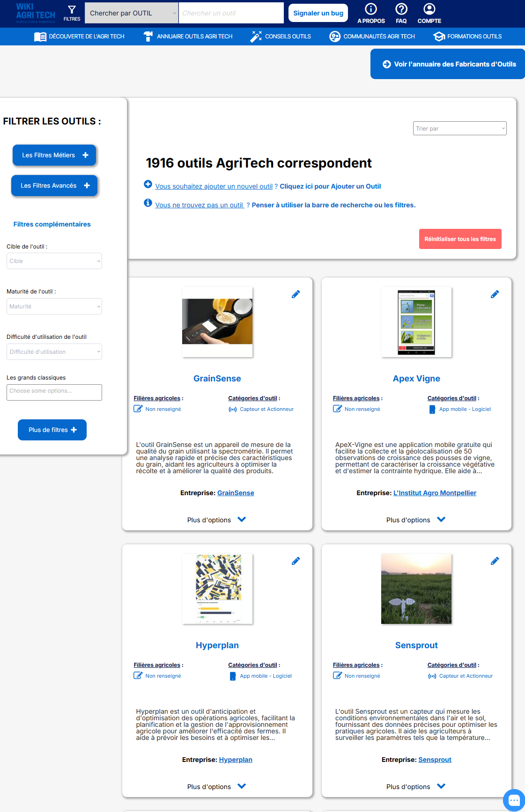Click Réinitialiser tous les filtres button

point(460,239)
